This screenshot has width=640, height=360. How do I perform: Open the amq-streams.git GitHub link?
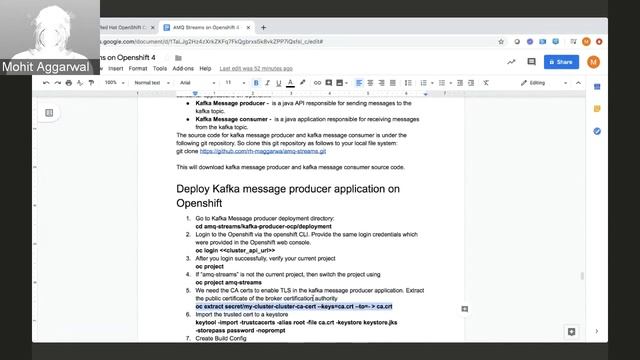[263, 151]
